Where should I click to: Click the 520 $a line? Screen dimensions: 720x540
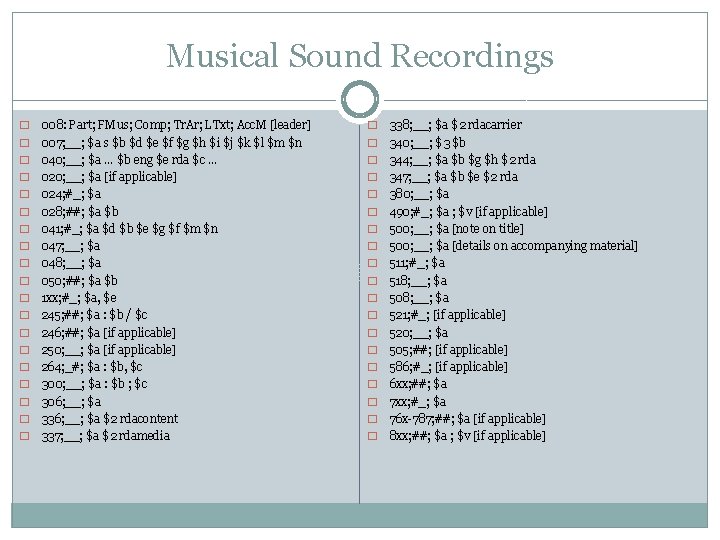(419, 332)
